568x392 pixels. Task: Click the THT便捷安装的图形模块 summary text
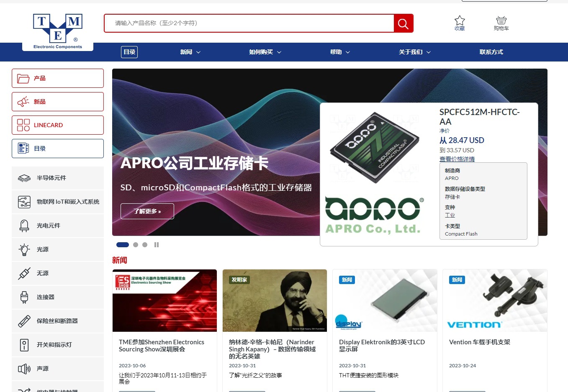[369, 375]
